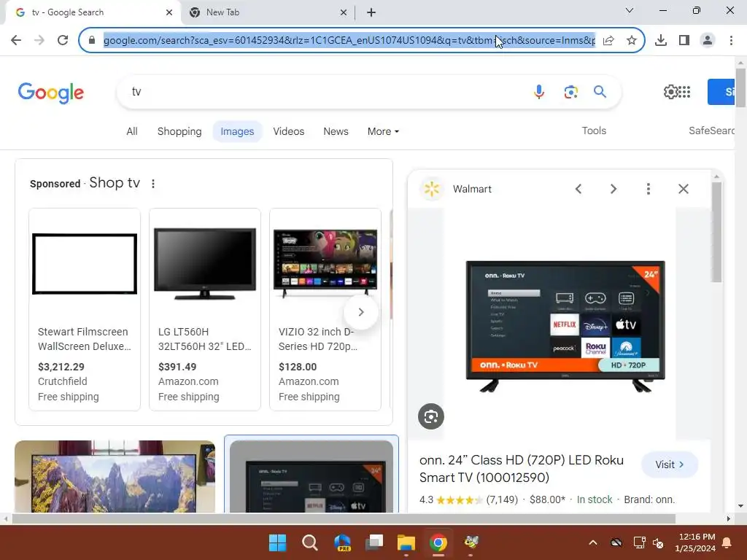Viewport: 747px width, 560px height.
Task: Click the Walmart source name
Action: 472,189
